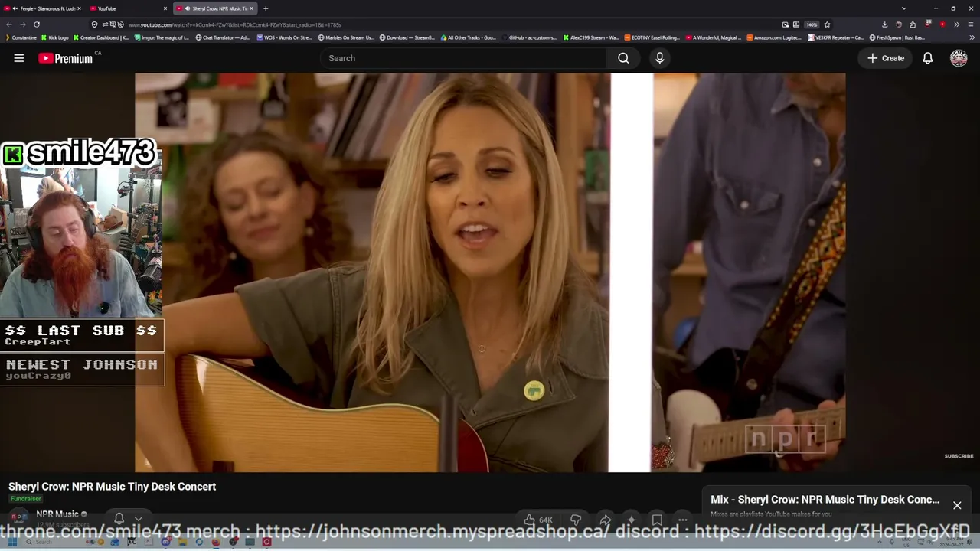Viewport: 980px width, 551px height.
Task: Open the NPR Music channel link
Action: click(58, 514)
